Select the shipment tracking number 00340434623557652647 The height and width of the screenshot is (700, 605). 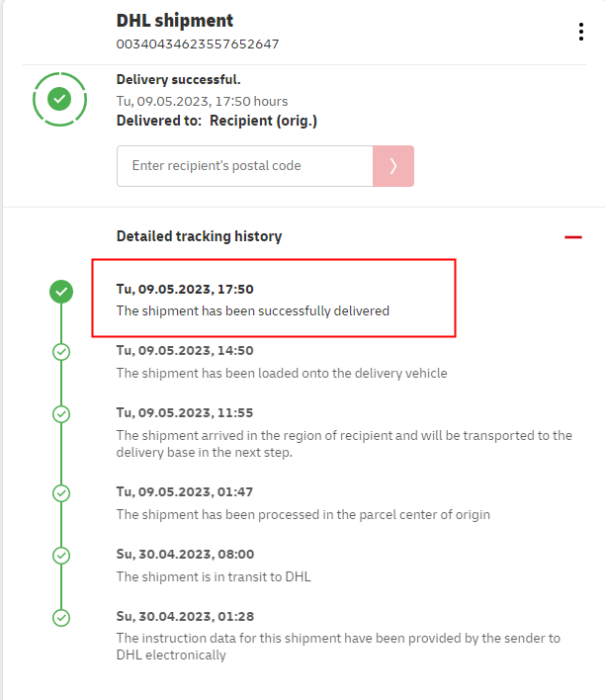click(x=198, y=44)
